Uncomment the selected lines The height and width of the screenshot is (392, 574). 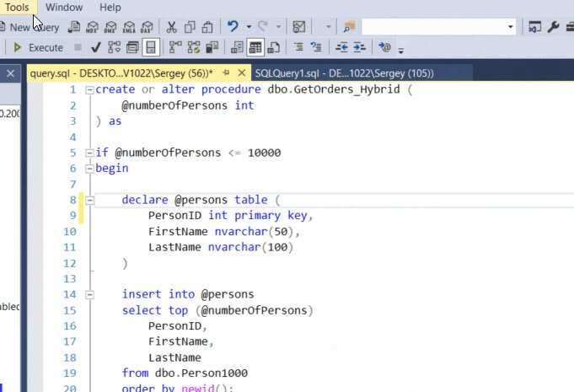(316, 47)
